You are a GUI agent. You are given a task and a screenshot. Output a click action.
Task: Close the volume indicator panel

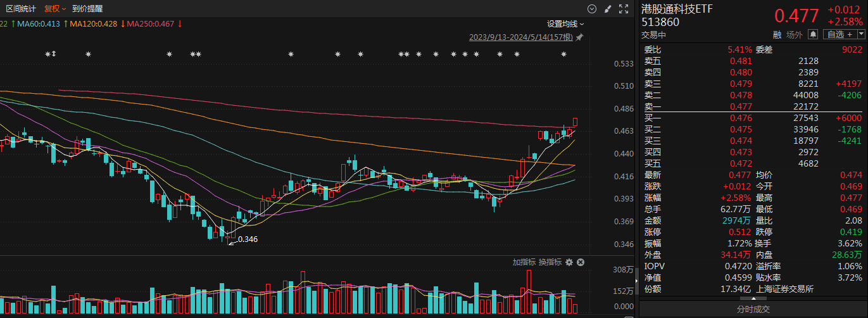pos(580,262)
